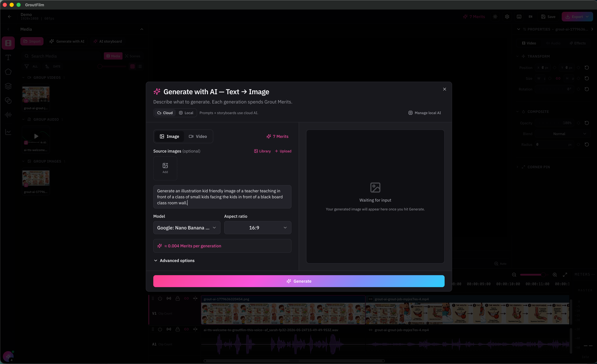This screenshot has width=597, height=364.
Task: Zoom in the timeline
Action: coord(555,275)
